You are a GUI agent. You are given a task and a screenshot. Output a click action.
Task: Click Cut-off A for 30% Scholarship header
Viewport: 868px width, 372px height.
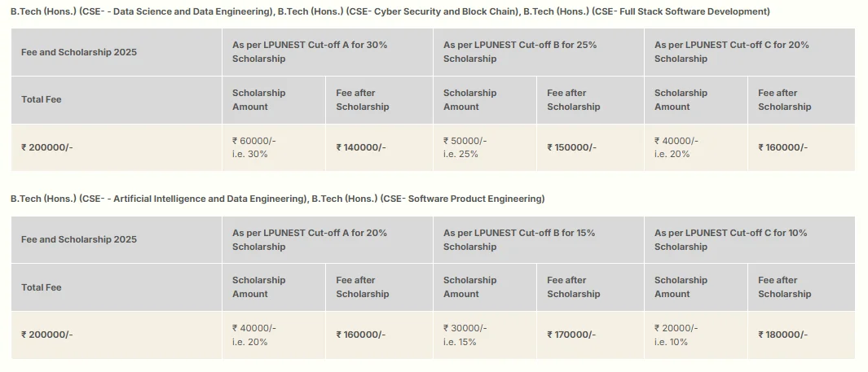[x=328, y=53]
